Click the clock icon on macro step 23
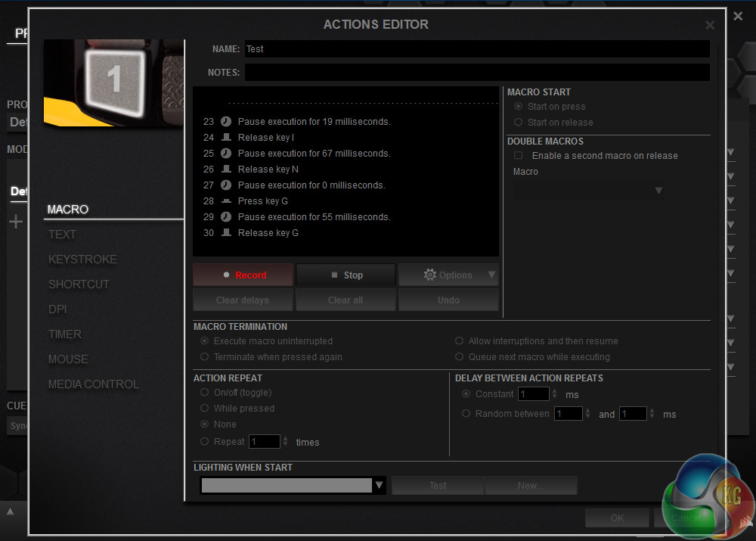Viewport: 756px width, 541px height. [x=225, y=121]
